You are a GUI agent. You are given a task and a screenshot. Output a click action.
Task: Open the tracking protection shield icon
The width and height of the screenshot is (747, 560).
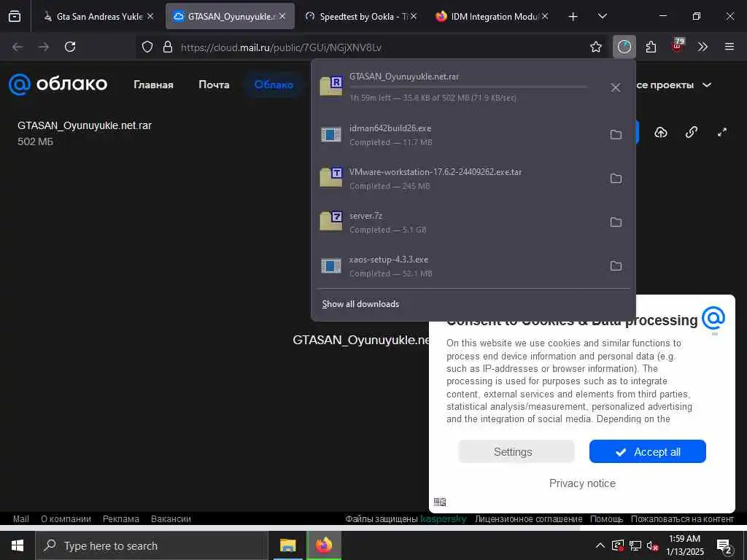tap(147, 47)
